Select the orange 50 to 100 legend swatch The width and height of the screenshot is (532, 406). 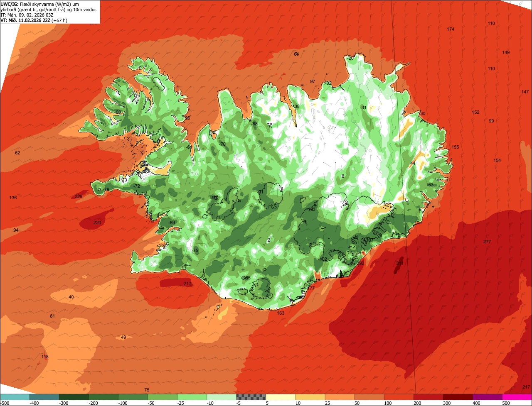[369, 397]
